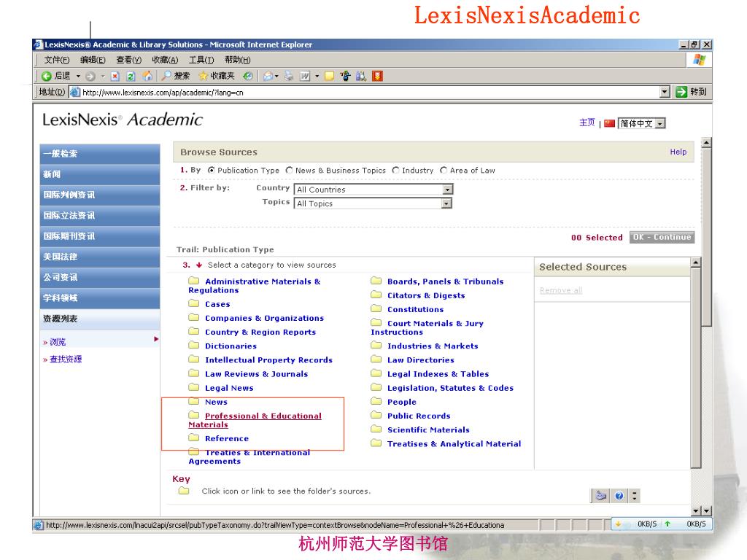Select the Area of Law radio button
This screenshot has width=747, height=560.
pos(444,170)
